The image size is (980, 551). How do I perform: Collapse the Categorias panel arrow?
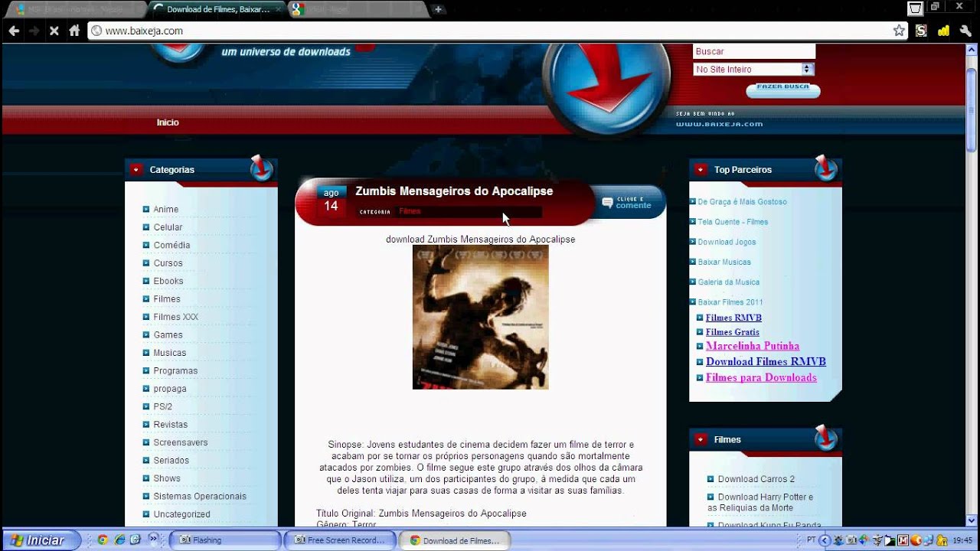tap(136, 170)
